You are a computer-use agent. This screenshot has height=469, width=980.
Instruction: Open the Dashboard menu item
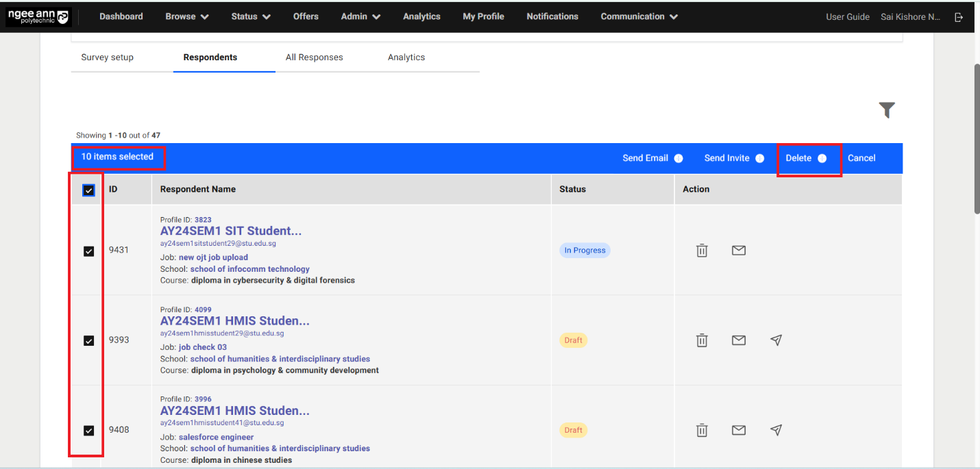point(121,16)
